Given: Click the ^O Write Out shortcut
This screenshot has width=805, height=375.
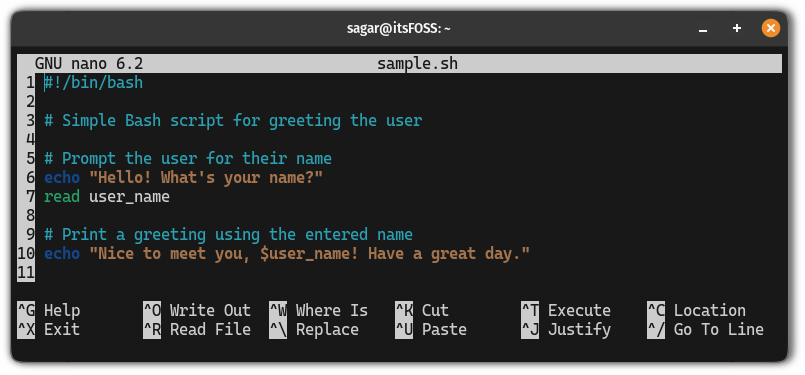Looking at the screenshot, I should point(197,310).
